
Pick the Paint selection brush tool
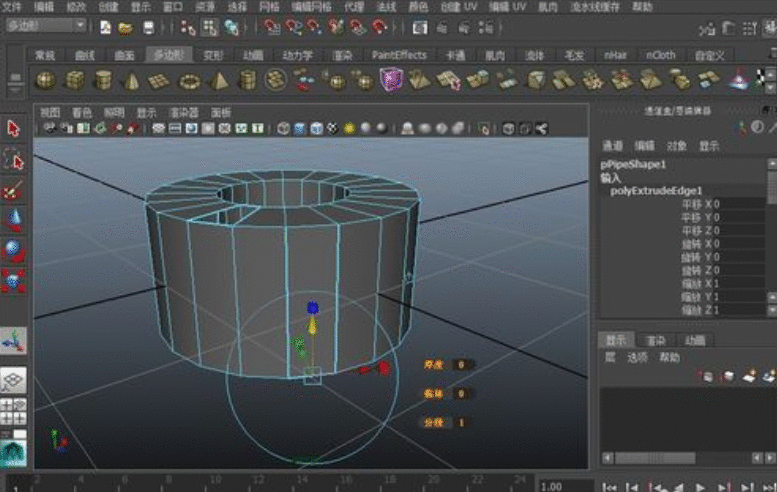click(13, 190)
